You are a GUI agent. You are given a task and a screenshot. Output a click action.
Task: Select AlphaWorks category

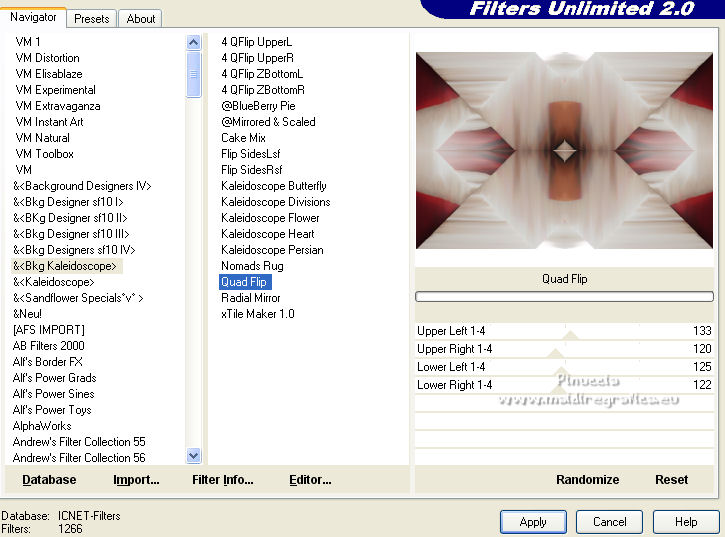pyautogui.click(x=42, y=426)
